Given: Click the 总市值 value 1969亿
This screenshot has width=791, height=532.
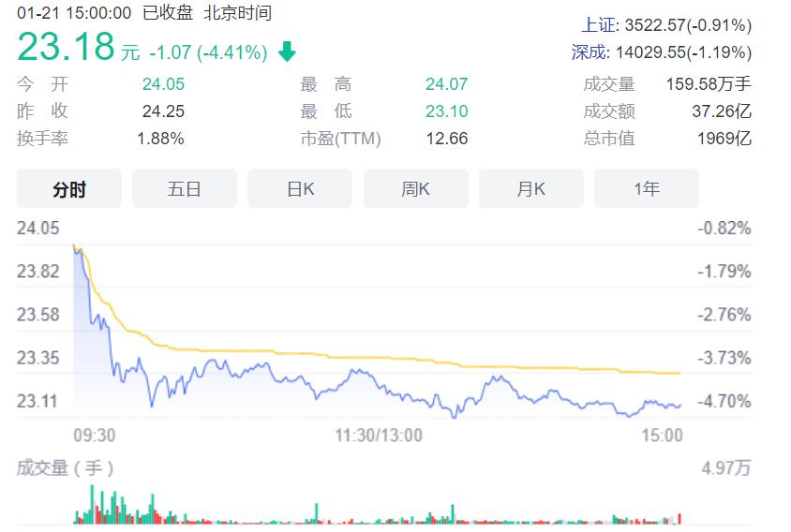Looking at the screenshot, I should (x=724, y=139).
